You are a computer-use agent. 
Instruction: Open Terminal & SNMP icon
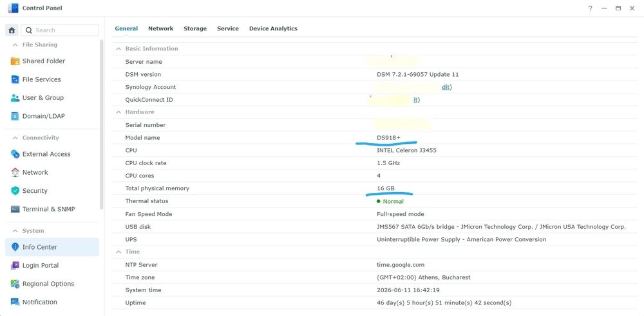point(15,209)
